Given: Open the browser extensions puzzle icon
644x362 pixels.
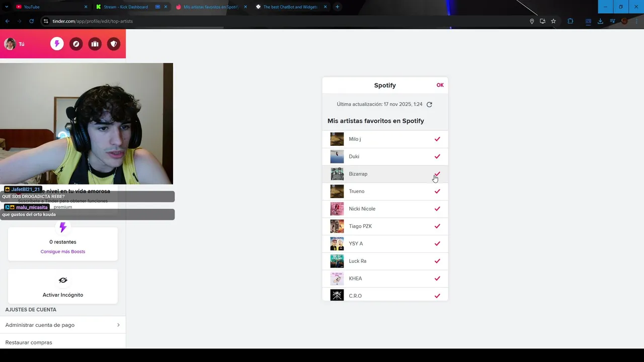Looking at the screenshot, I should tap(570, 21).
